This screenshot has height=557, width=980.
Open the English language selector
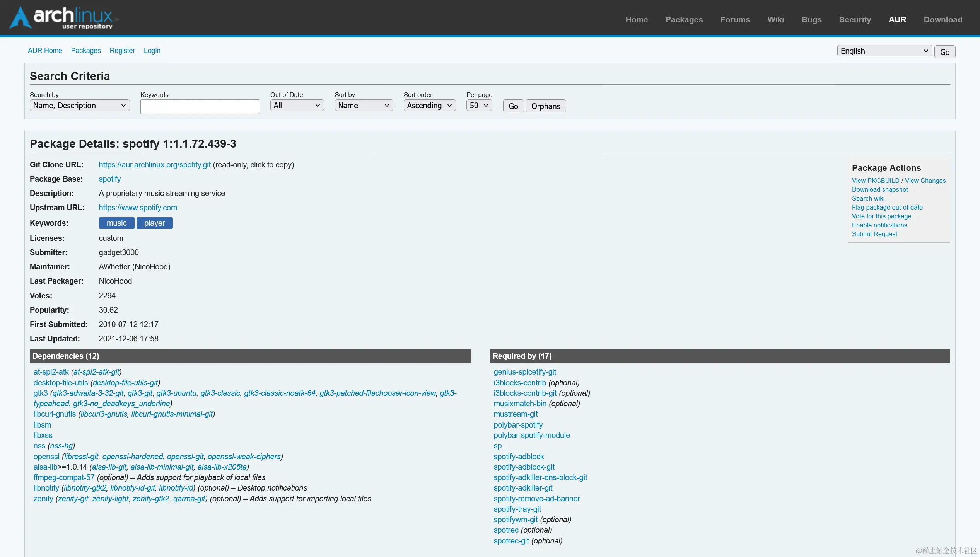(884, 51)
